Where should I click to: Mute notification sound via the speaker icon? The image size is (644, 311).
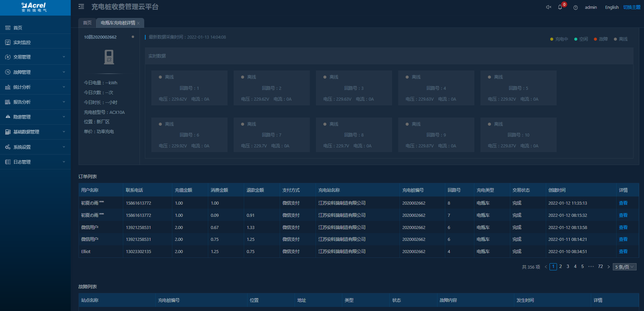[x=549, y=7]
